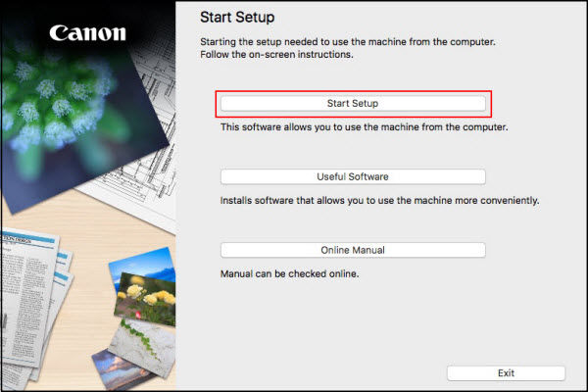Screen dimensions: 588x392
Task: Open the Useful Software installer option
Action: tap(353, 176)
